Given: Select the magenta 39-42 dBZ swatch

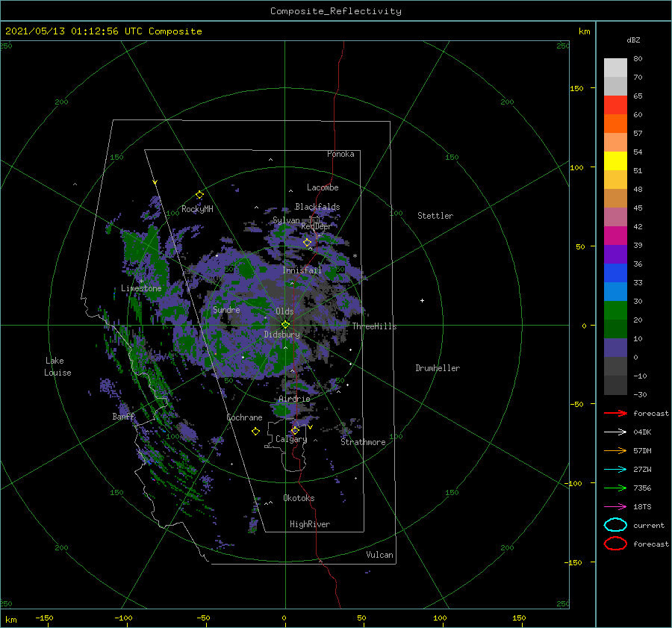Looking at the screenshot, I should pyautogui.click(x=615, y=235).
